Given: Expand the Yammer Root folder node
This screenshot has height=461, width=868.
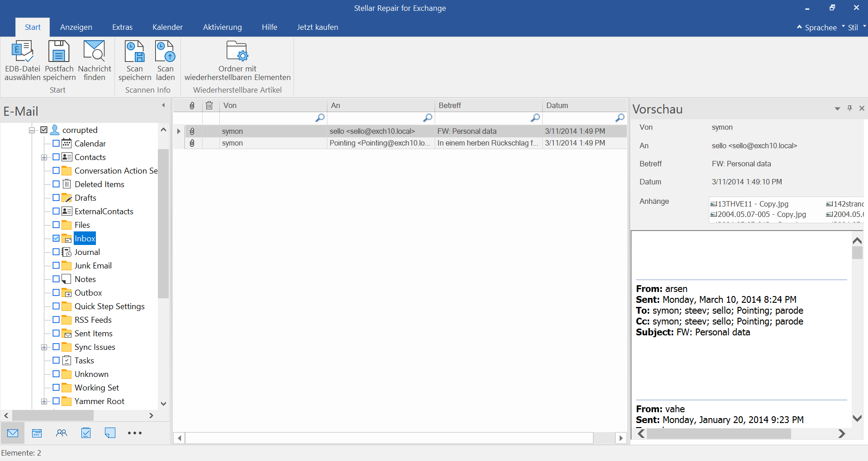Looking at the screenshot, I should (44, 401).
